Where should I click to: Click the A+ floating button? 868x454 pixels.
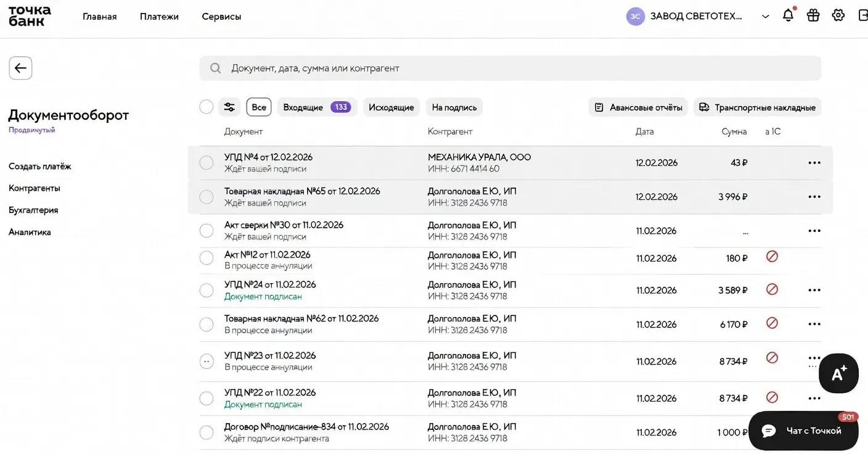(838, 373)
